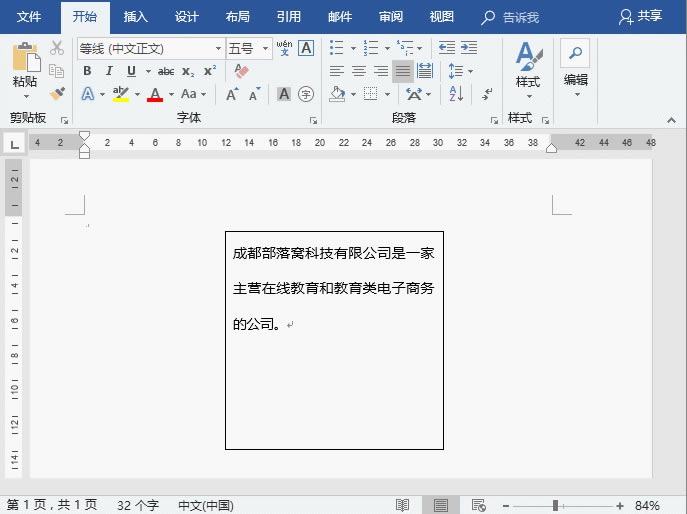Click the 中文(中国) language indicator

coord(205,505)
